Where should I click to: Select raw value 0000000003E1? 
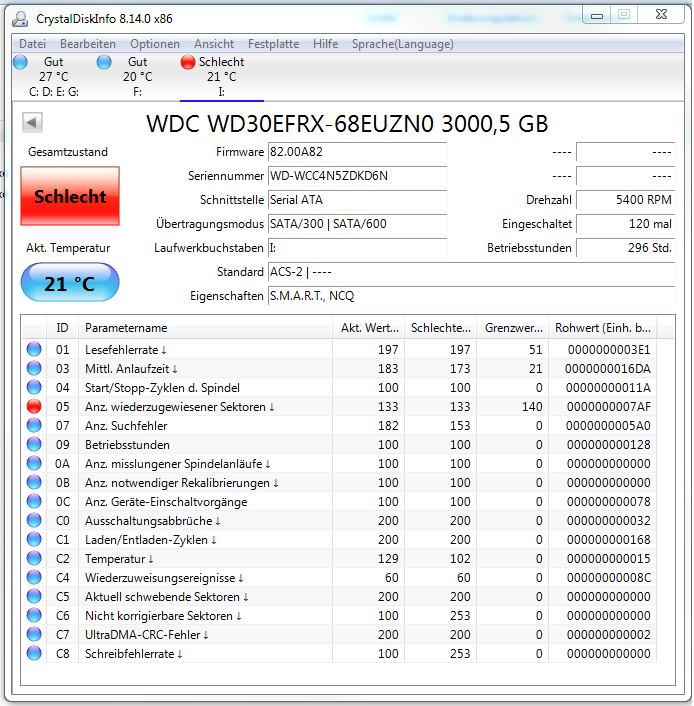(609, 350)
